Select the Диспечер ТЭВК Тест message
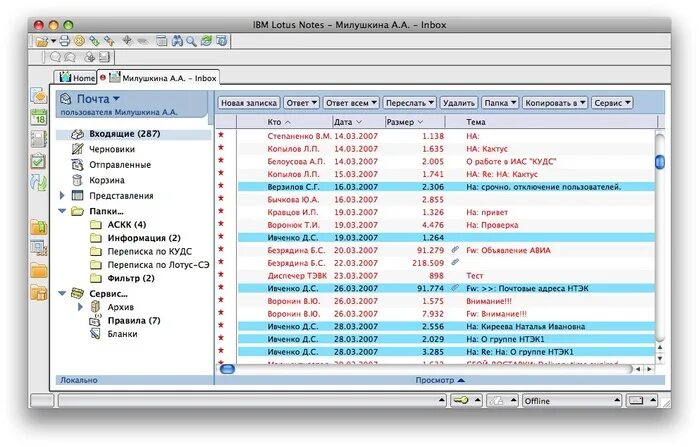 pos(446,275)
